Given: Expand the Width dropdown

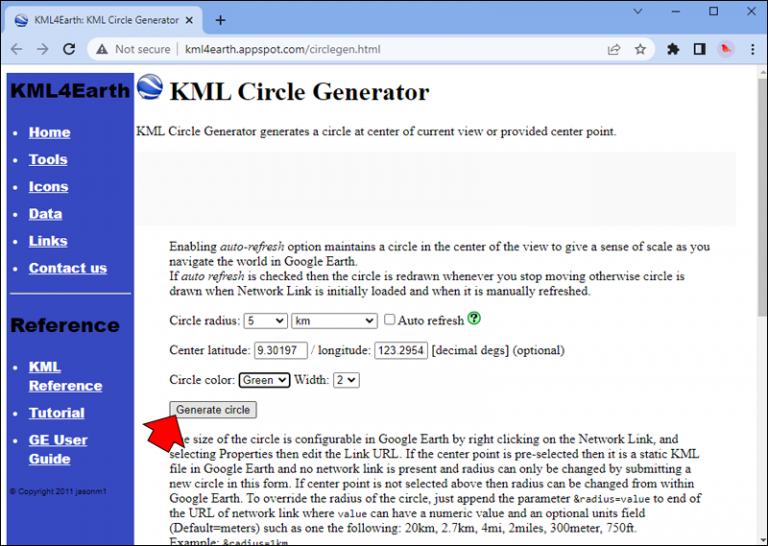Looking at the screenshot, I should pos(346,380).
